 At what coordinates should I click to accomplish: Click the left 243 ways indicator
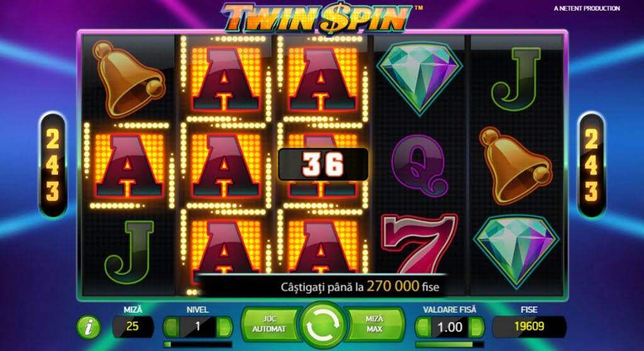pos(53,165)
